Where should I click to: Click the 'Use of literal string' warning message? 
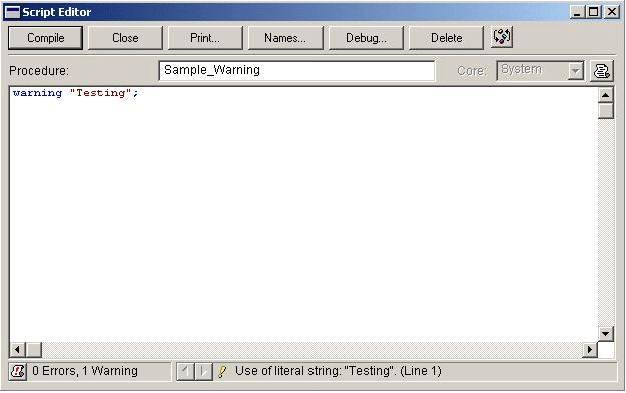pyautogui.click(x=338, y=371)
